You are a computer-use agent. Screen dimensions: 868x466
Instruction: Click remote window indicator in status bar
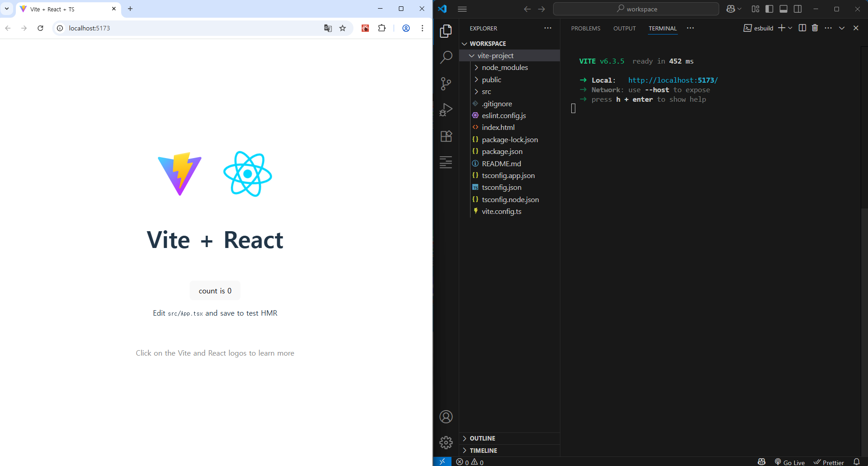tap(442, 461)
